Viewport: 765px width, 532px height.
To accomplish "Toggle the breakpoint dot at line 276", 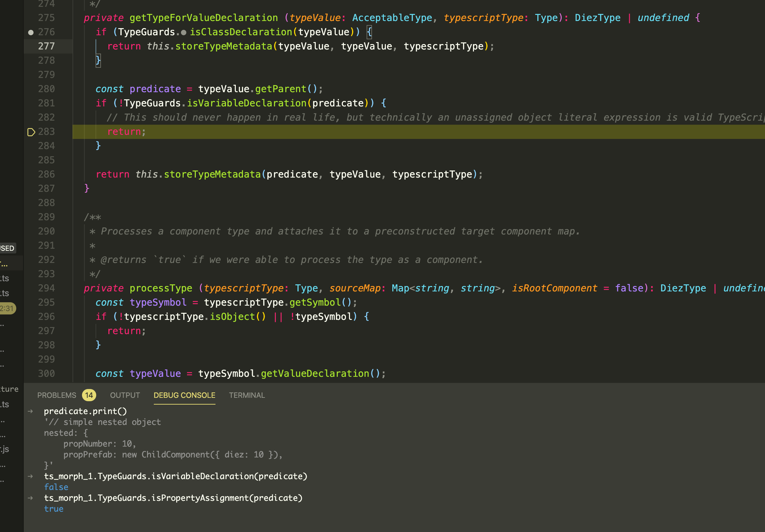I will pos(31,33).
